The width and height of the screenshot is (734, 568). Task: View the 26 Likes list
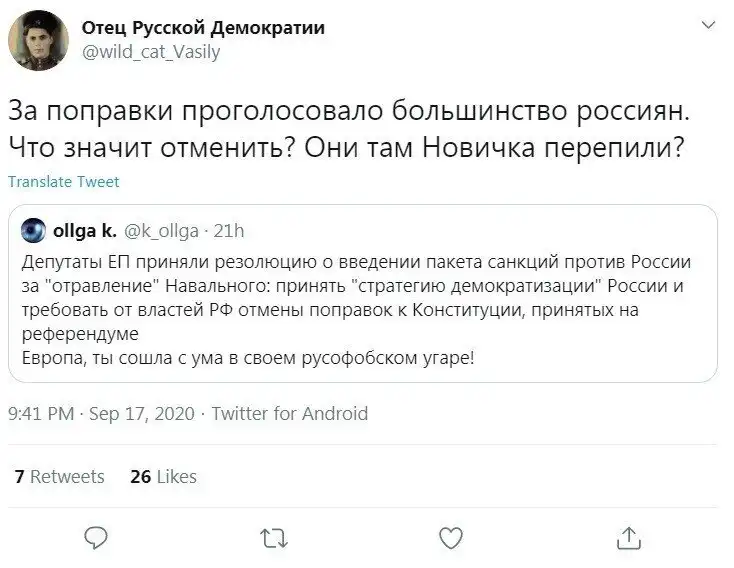click(163, 476)
